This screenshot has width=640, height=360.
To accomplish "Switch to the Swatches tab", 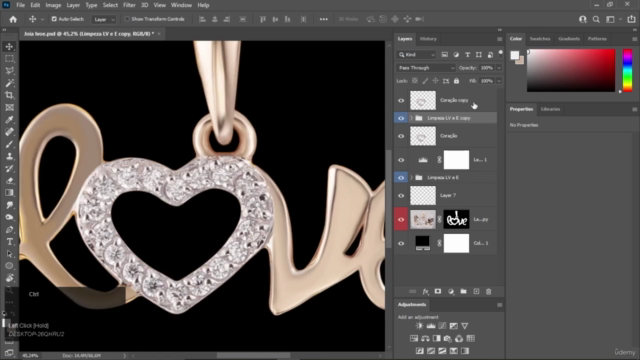I will (x=540, y=39).
